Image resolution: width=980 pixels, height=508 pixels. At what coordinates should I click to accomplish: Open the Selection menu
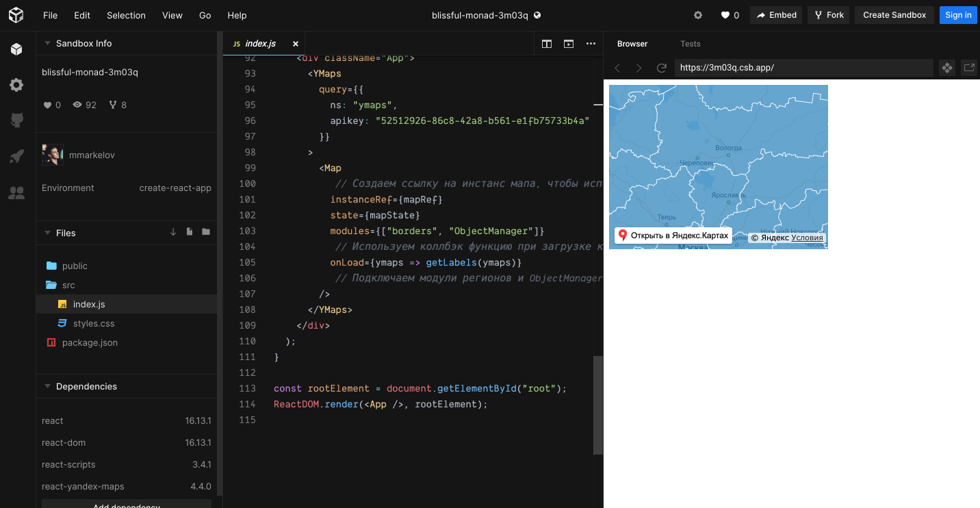coord(127,15)
